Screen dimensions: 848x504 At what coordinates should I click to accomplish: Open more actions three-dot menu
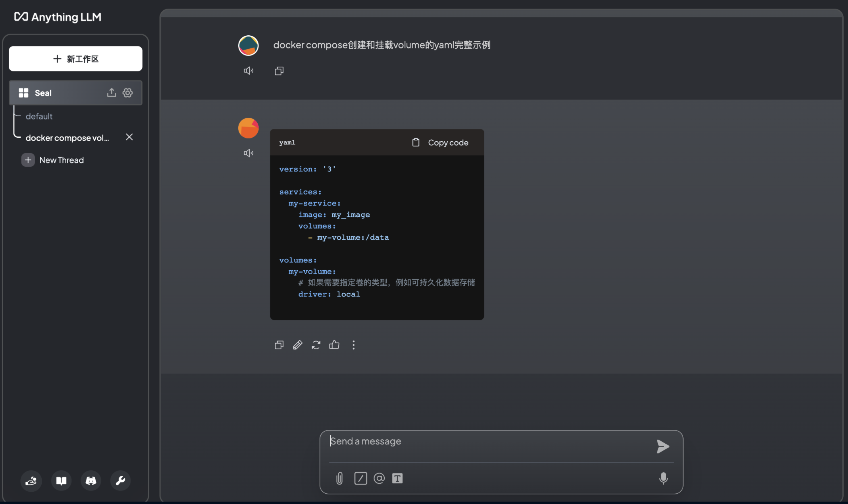point(353,345)
